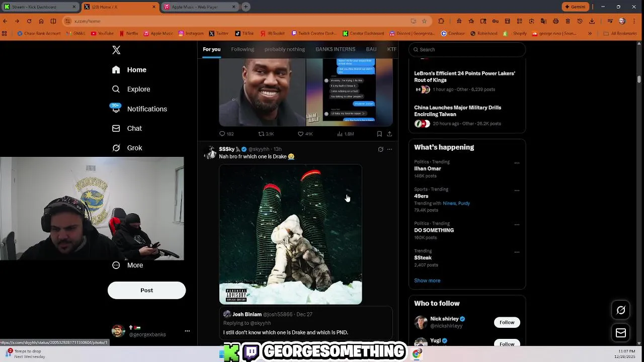Click the browser home icon
644x362 pixels.
point(41,21)
